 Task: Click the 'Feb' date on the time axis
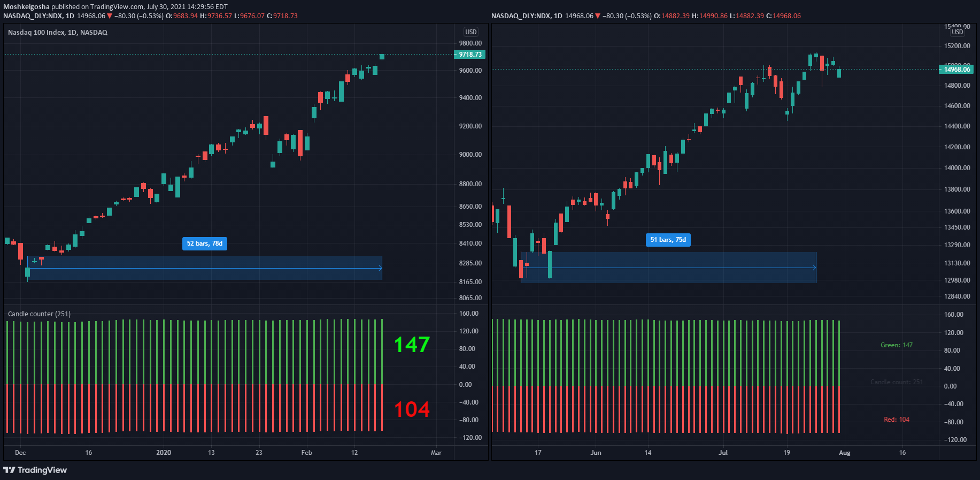click(306, 453)
